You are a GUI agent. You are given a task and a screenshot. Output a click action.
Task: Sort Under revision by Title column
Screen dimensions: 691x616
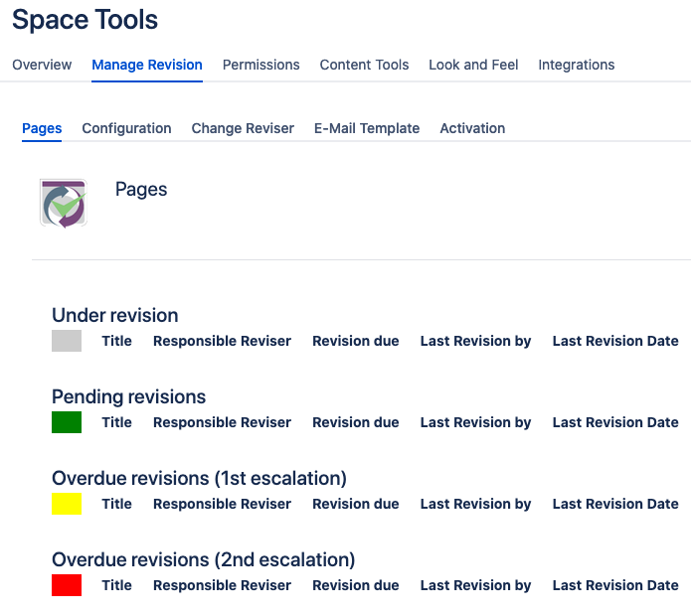coord(116,341)
